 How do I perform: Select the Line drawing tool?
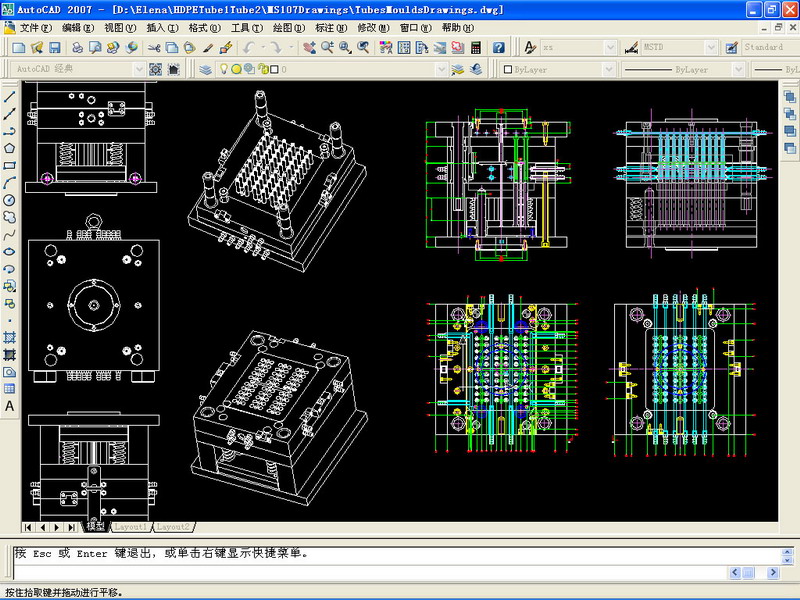[x=9, y=97]
